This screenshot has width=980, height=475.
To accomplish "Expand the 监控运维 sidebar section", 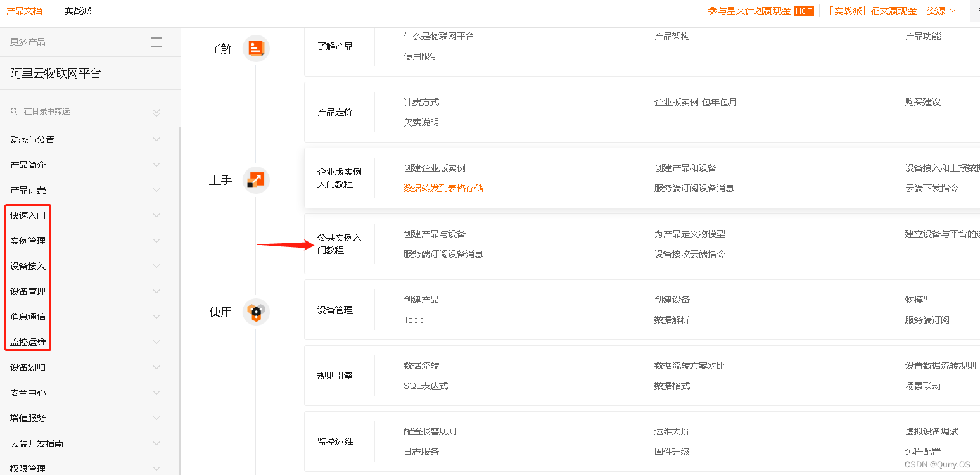I will pyautogui.click(x=156, y=342).
